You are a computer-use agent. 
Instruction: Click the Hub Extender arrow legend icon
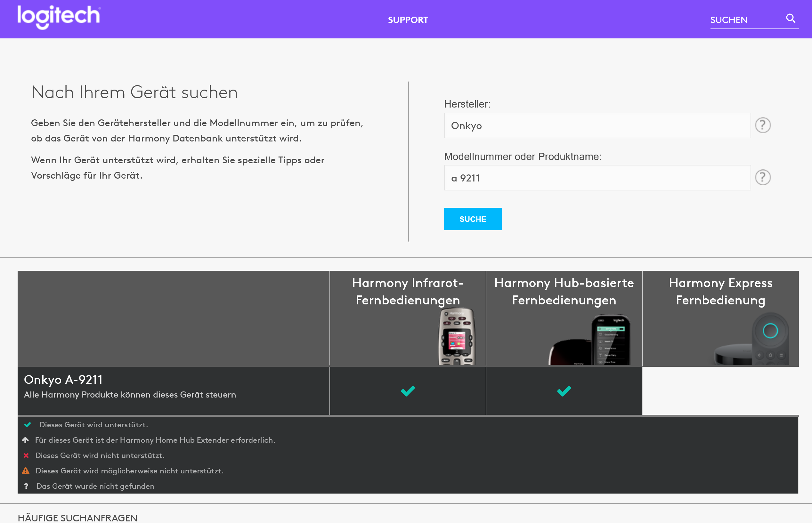coord(26,440)
